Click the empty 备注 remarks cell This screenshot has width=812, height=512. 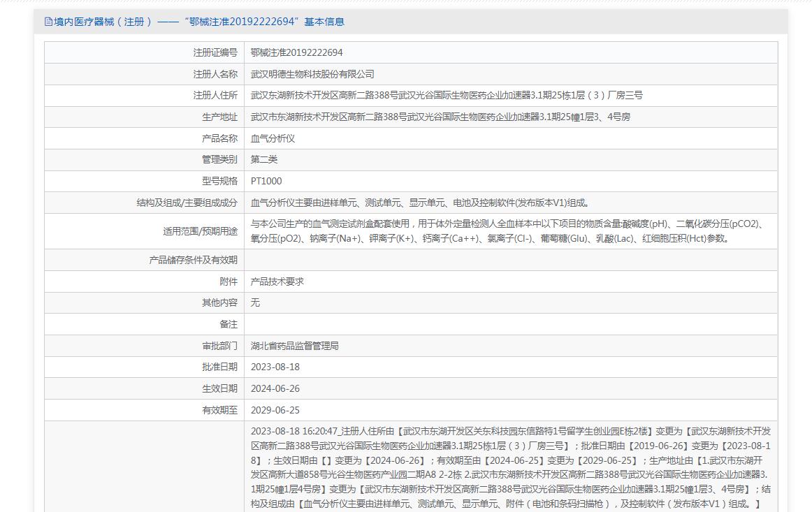click(x=510, y=324)
